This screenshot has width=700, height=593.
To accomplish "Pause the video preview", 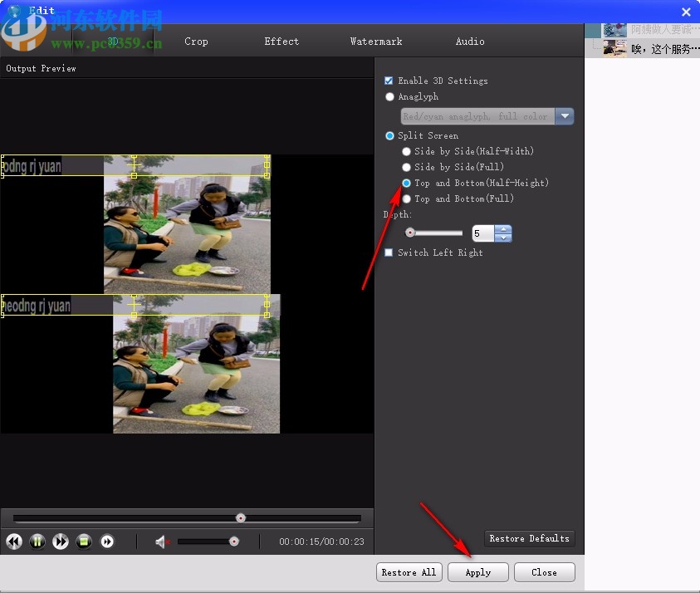I will pos(37,542).
